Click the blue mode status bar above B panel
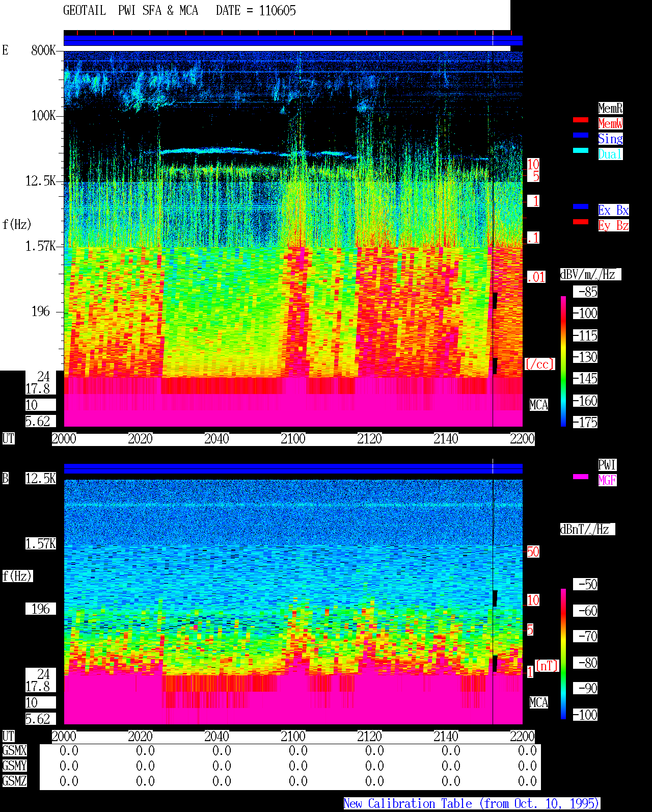Image resolution: width=652 pixels, height=812 pixels. pos(293,468)
